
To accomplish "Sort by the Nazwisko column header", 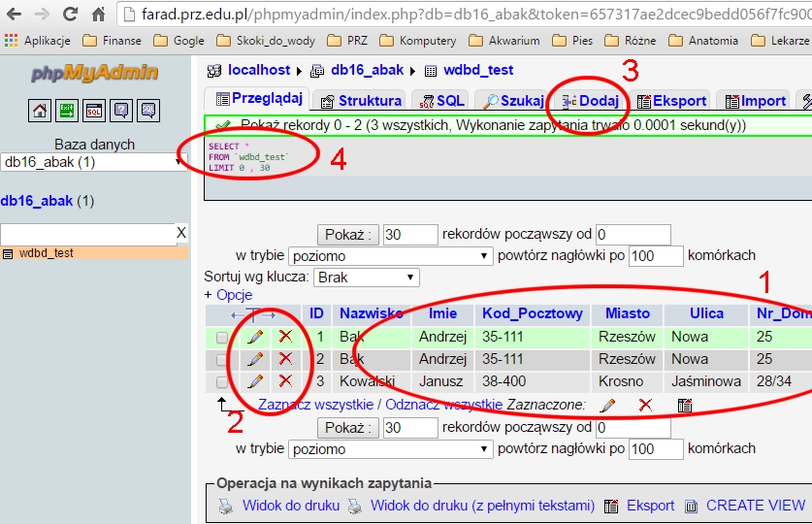I will pos(372,313).
